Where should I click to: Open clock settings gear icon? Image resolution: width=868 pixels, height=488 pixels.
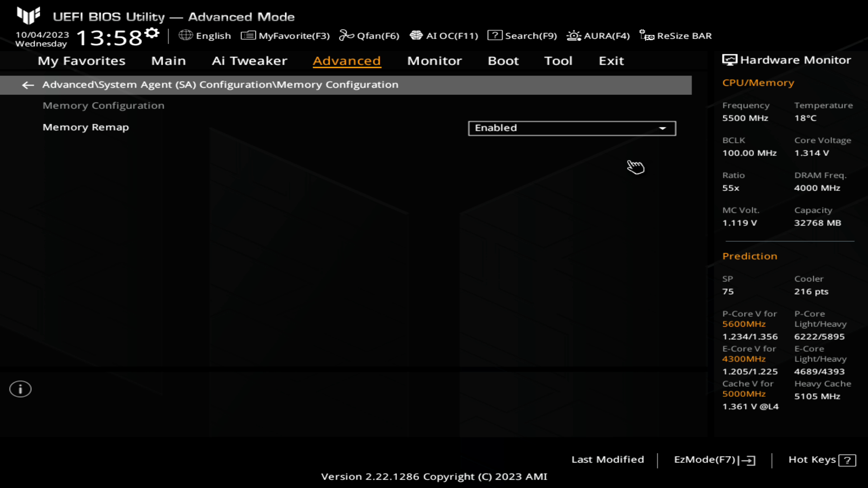pos(152,33)
